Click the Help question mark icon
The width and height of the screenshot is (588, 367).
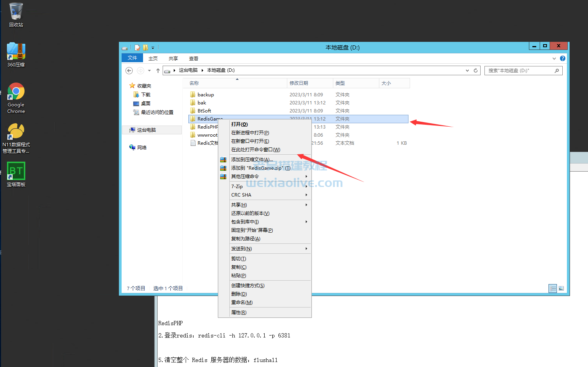click(562, 58)
